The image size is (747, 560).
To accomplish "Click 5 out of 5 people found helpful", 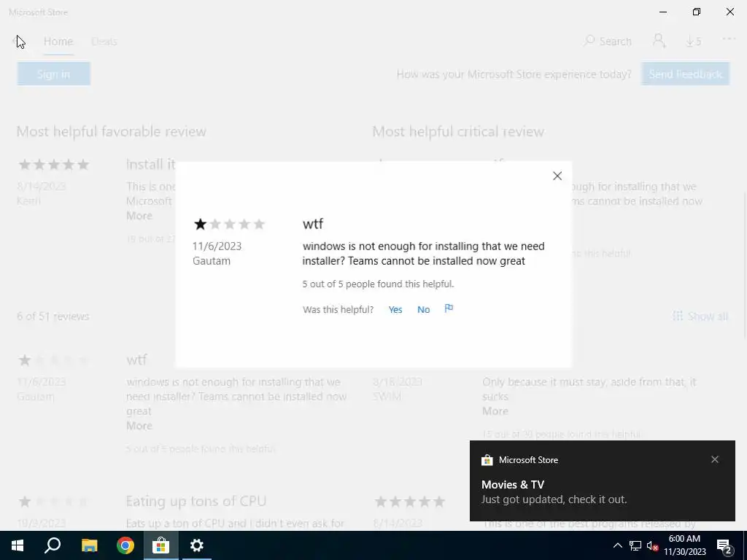I will click(x=378, y=284).
